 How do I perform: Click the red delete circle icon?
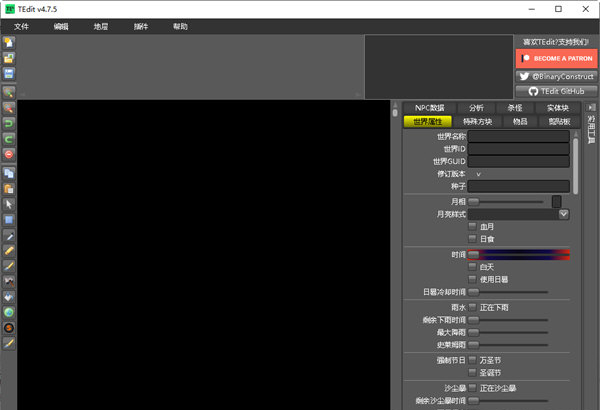(9, 154)
